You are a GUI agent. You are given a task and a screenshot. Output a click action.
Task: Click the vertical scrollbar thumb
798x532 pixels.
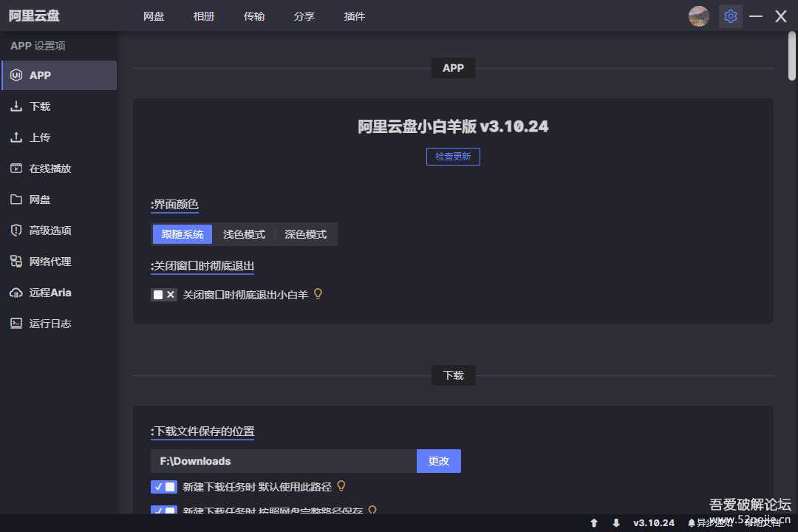coord(792,56)
